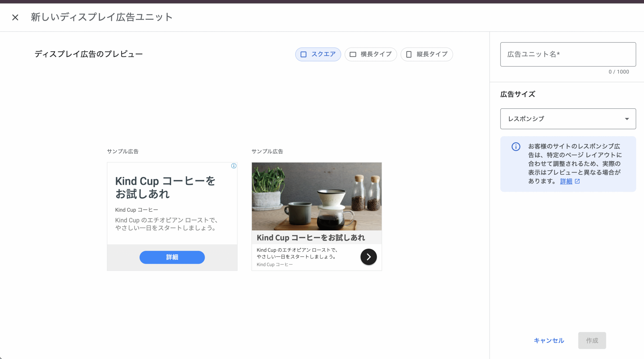This screenshot has height=359, width=644.
Task: Click the キャンセル button
Action: pos(549,340)
